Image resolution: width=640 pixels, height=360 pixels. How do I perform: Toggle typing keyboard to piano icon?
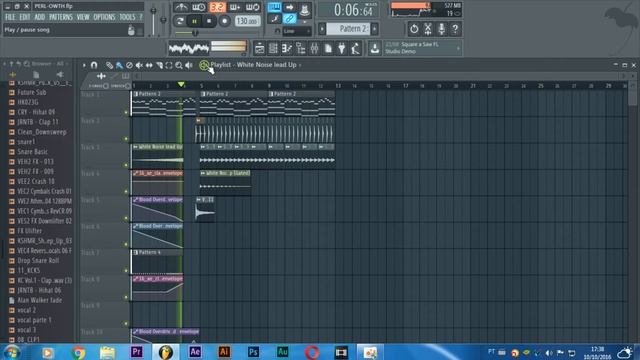(274, 7)
